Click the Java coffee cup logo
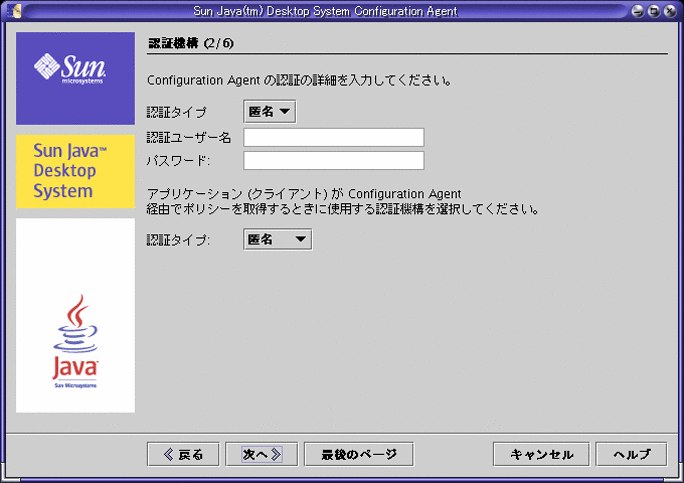 tap(75, 340)
